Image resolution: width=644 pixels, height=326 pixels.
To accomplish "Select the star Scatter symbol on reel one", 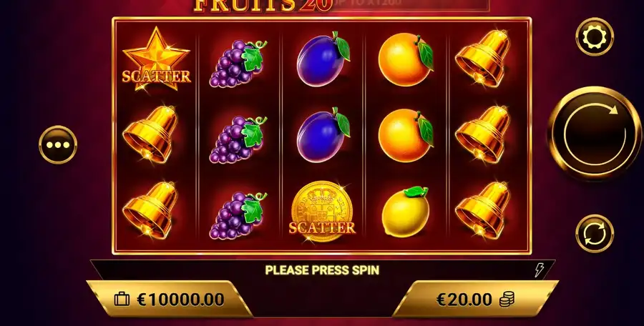I will tap(156, 59).
